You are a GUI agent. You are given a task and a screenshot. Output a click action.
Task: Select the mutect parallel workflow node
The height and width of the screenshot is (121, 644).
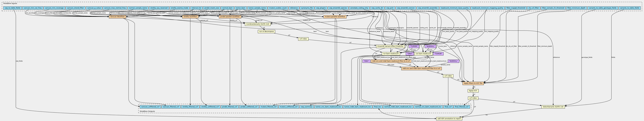click(x=335, y=17)
